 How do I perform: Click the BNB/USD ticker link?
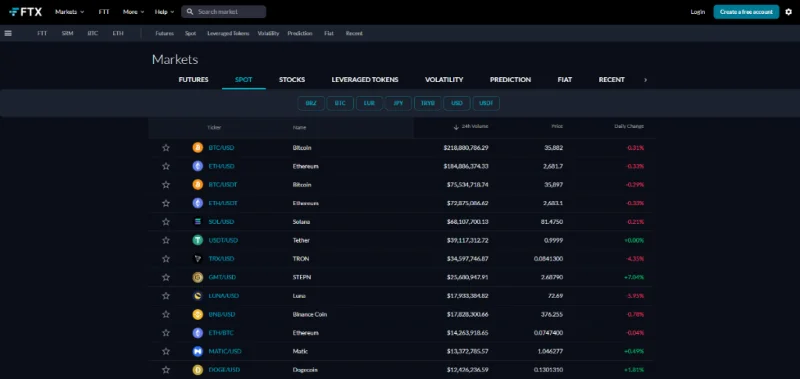tap(223, 314)
